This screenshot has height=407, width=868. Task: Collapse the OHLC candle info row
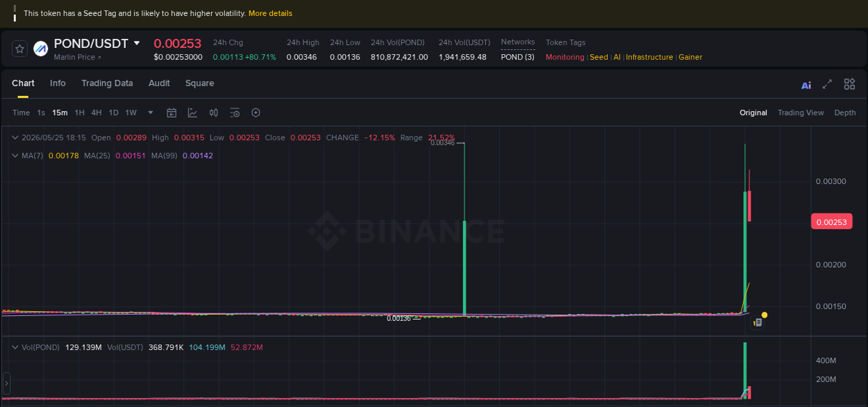point(16,138)
